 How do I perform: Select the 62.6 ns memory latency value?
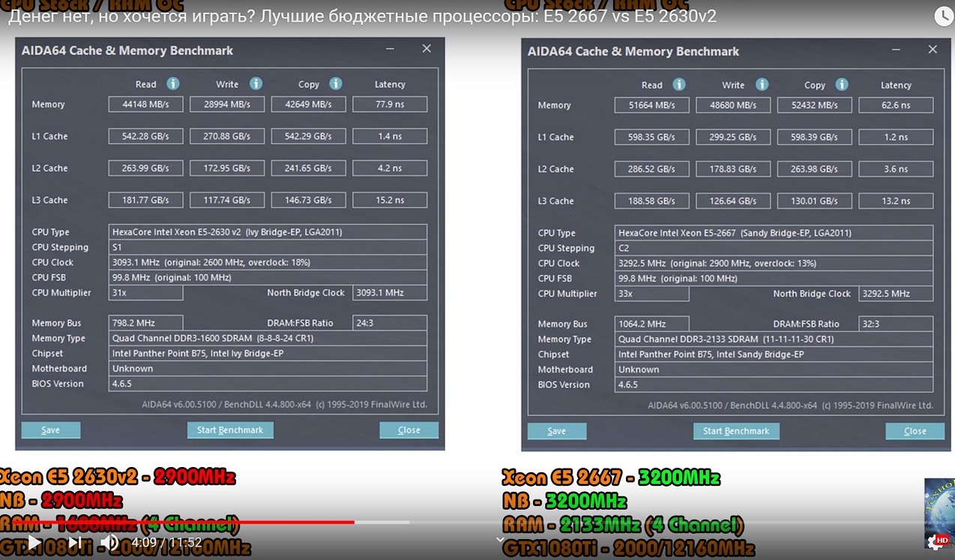(896, 105)
